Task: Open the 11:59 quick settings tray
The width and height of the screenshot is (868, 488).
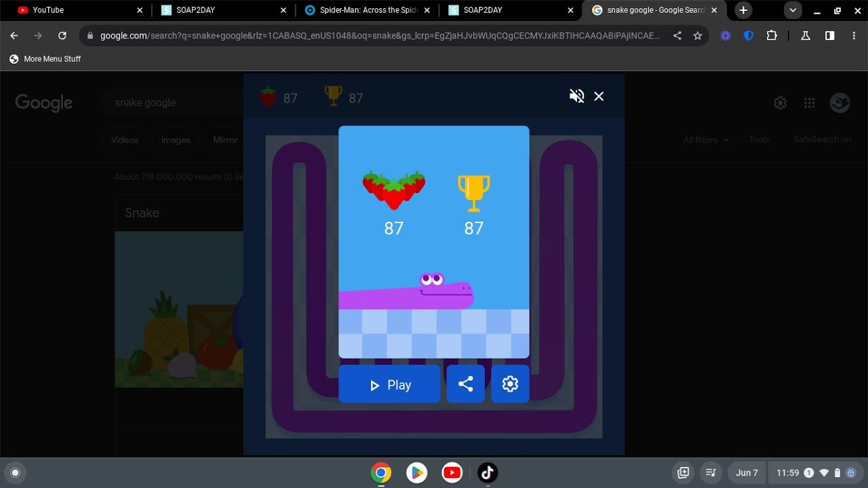Action: point(816,473)
